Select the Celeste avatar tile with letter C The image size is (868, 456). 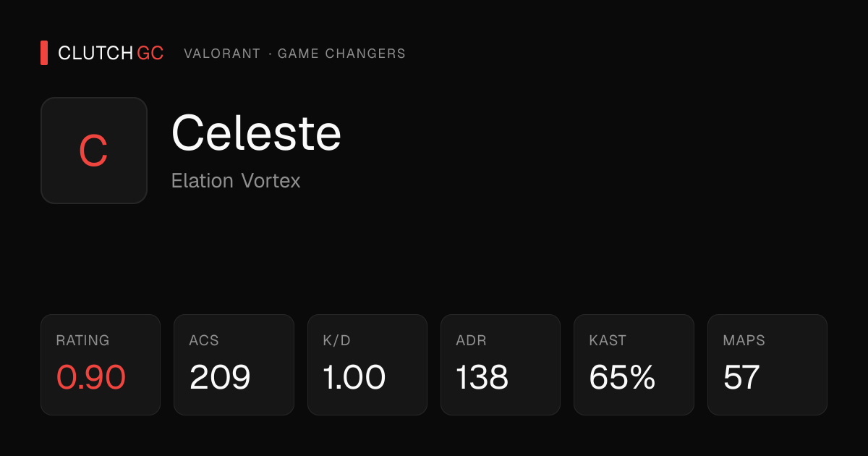[x=94, y=151]
